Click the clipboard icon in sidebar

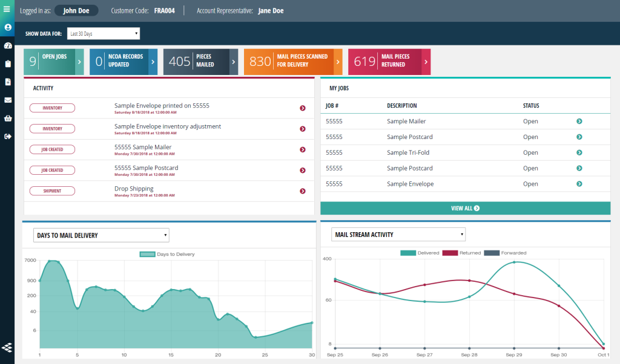7,63
